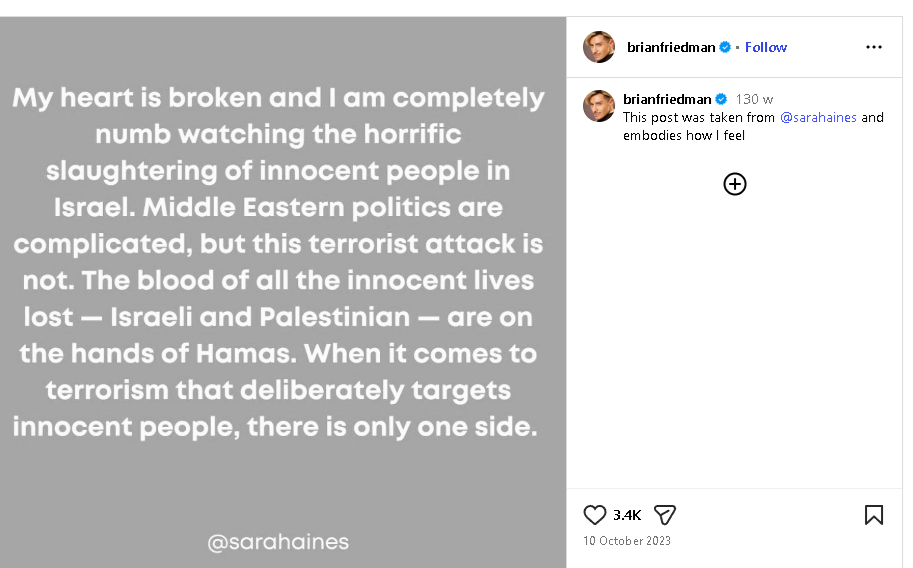Click @sarahaines watermark on the image

(x=278, y=542)
